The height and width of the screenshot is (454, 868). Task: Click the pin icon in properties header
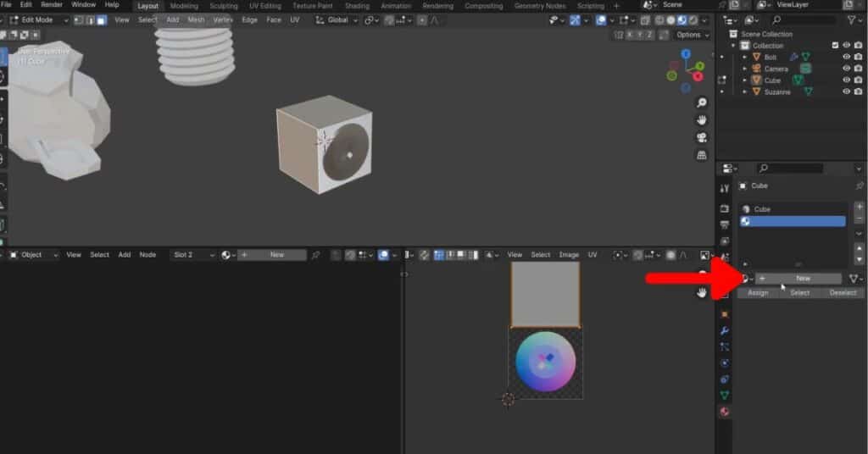pyautogui.click(x=860, y=185)
